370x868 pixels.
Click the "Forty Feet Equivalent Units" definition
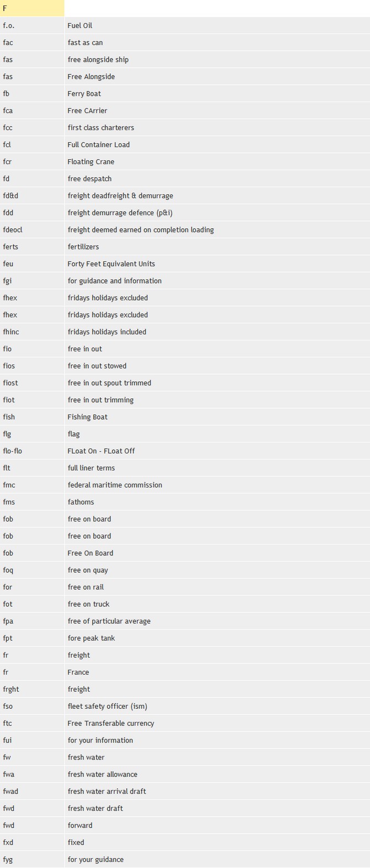(111, 264)
